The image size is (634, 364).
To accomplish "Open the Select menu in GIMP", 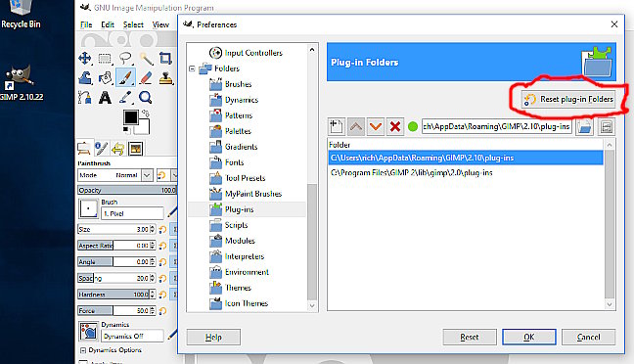I will point(133,25).
